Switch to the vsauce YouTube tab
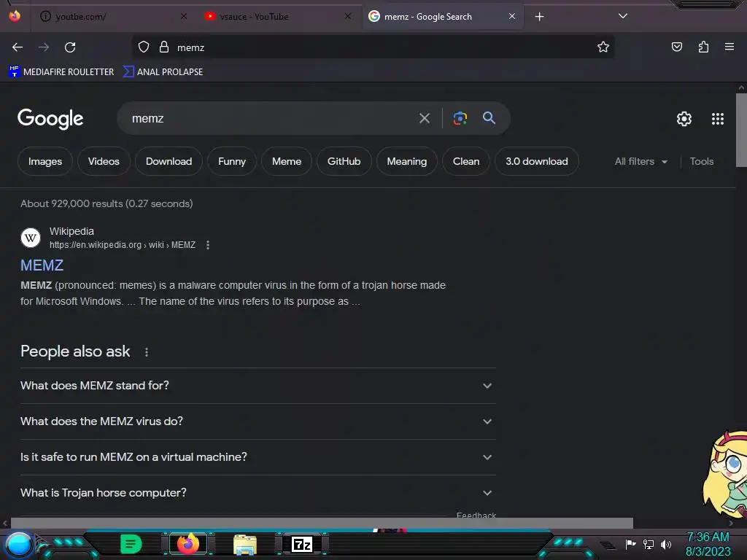The image size is (747, 560). (277, 17)
